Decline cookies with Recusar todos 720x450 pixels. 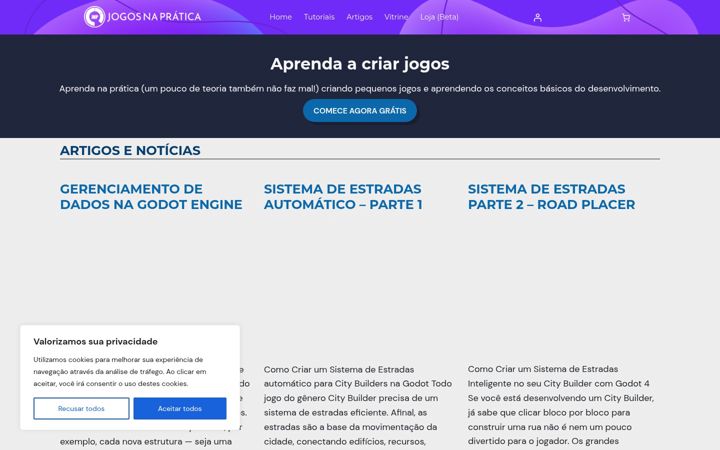[x=81, y=408]
